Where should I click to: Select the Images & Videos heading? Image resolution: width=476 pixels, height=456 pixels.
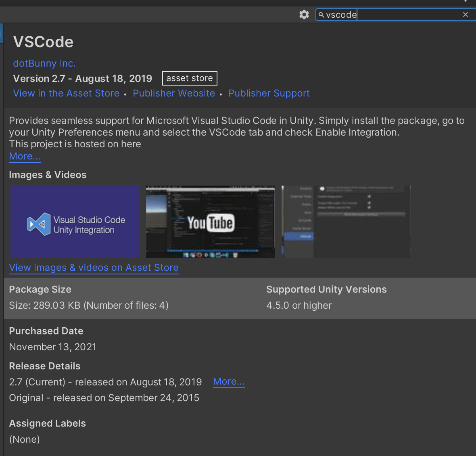point(48,175)
